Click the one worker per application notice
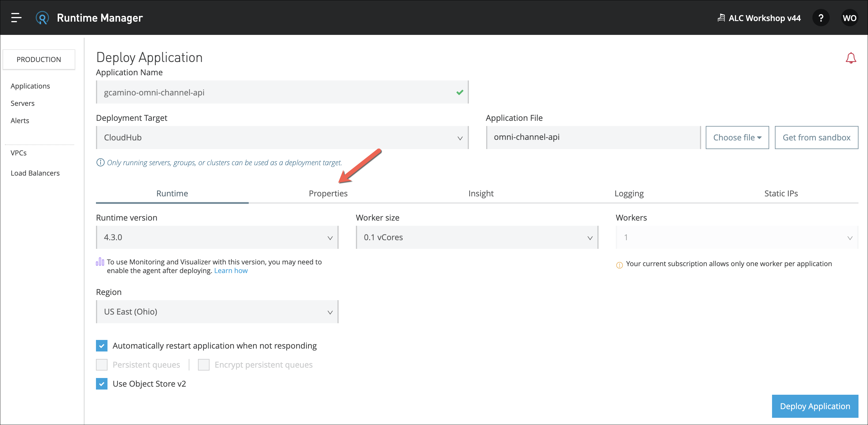The height and width of the screenshot is (425, 868). (729, 264)
